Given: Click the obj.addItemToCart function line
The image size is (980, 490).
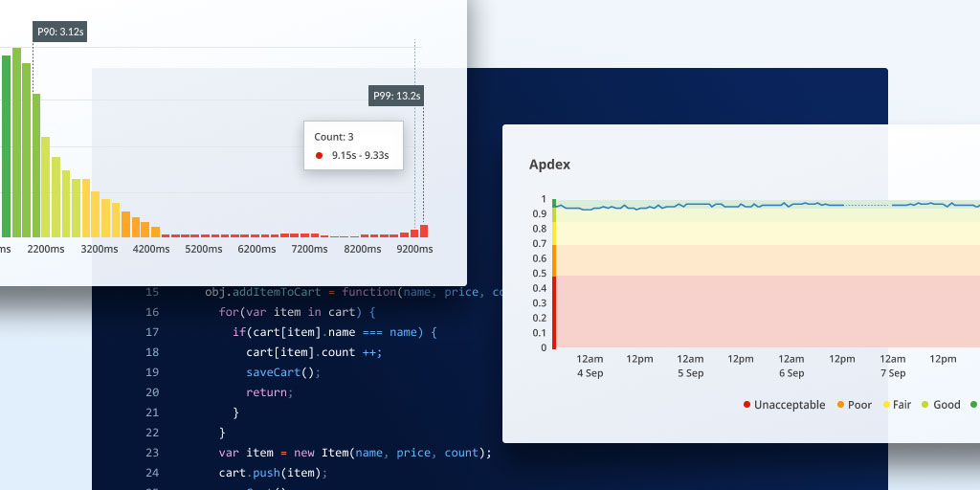Looking at the screenshot, I should pos(354,293).
